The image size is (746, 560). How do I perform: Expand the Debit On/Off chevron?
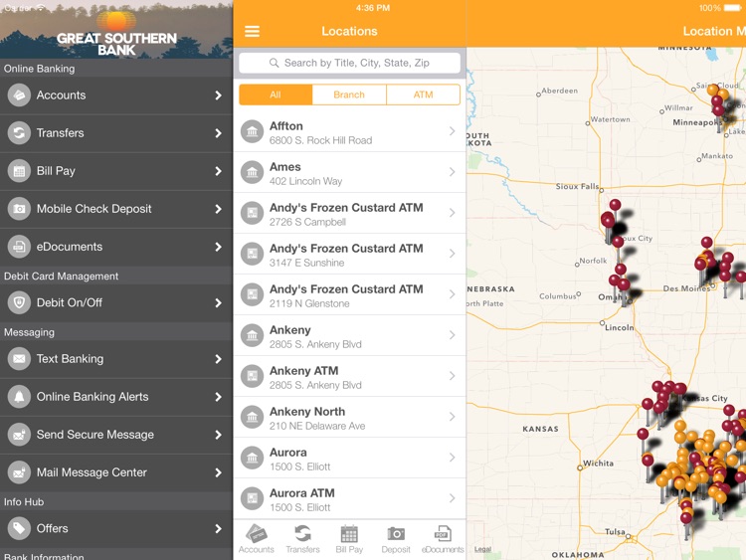click(218, 302)
